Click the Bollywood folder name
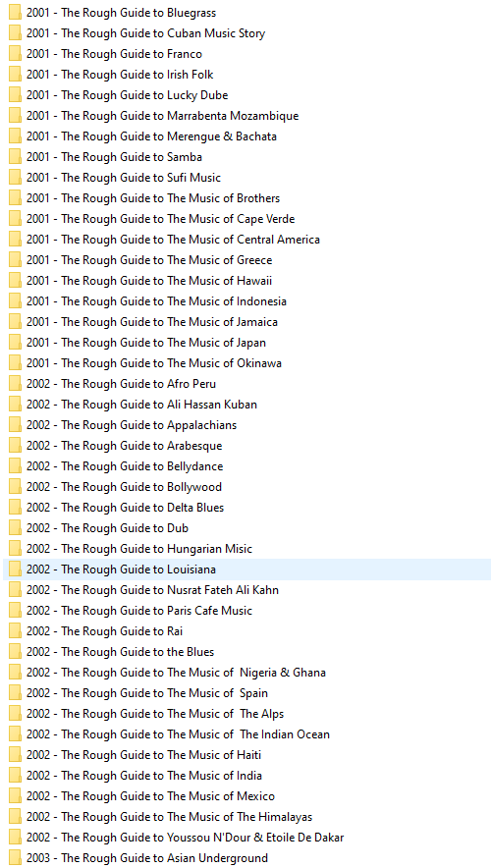Image resolution: width=491 pixels, height=868 pixels. tap(194, 487)
